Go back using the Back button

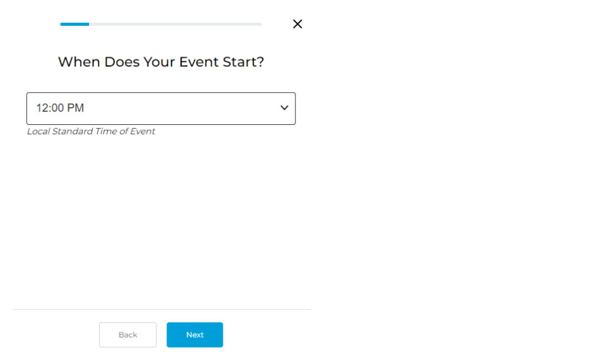(x=127, y=335)
